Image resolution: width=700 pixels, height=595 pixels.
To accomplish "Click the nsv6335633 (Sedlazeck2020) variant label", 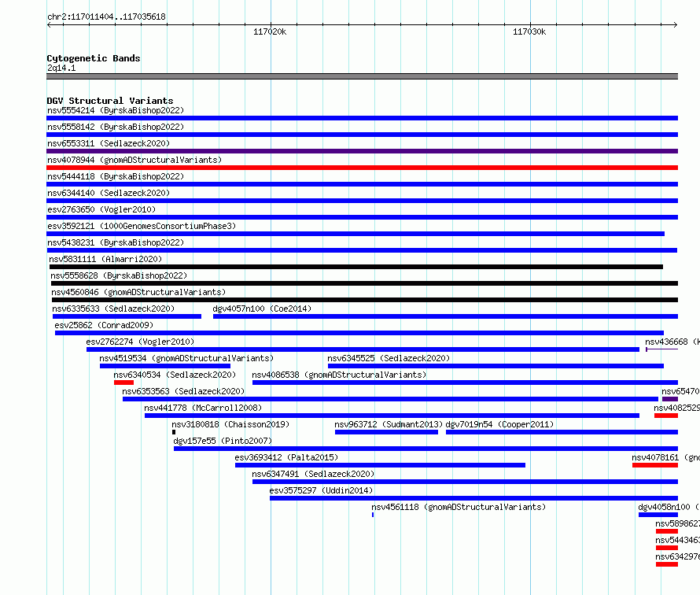I will coord(113,309).
